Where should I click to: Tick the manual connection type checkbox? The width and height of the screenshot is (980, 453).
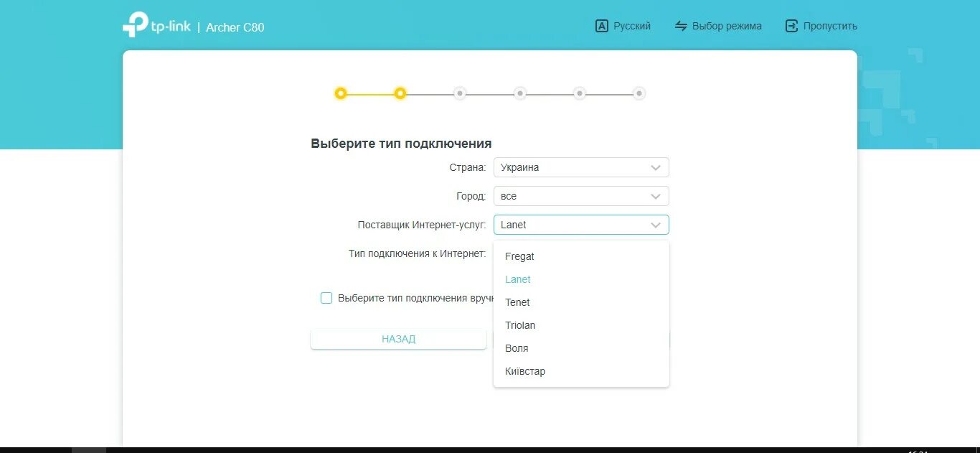pos(326,298)
